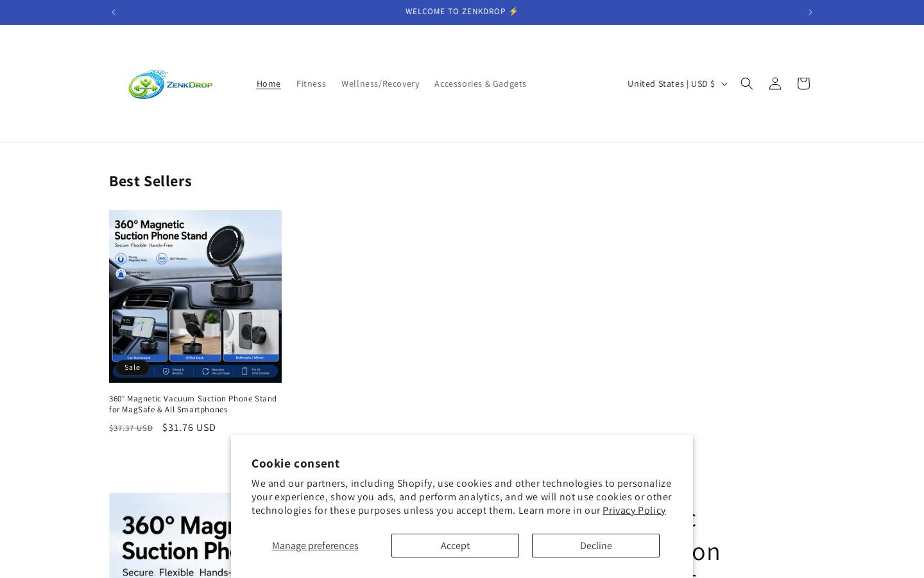Click the Sale badge on product
The image size is (924, 578).
coord(132,367)
